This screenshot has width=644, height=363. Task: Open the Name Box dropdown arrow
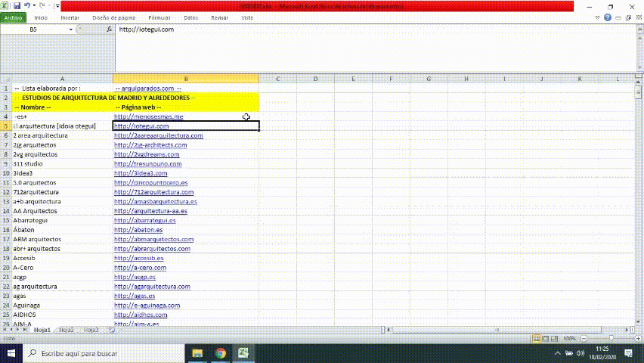pyautogui.click(x=70, y=29)
